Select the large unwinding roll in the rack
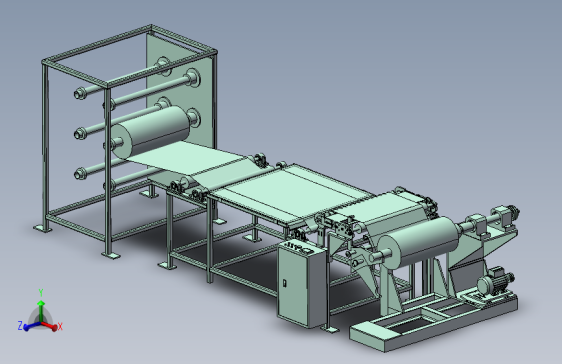Image resolution: width=562 pixels, height=364 pixels. (x=151, y=132)
